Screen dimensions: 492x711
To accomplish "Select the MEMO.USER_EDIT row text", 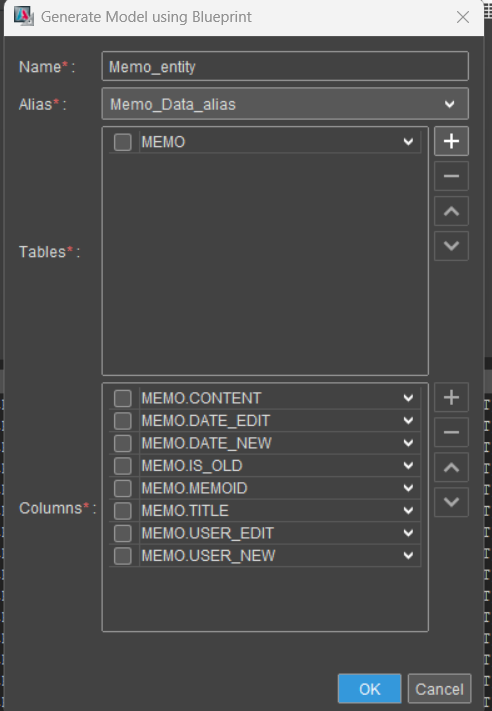I will (207, 533).
